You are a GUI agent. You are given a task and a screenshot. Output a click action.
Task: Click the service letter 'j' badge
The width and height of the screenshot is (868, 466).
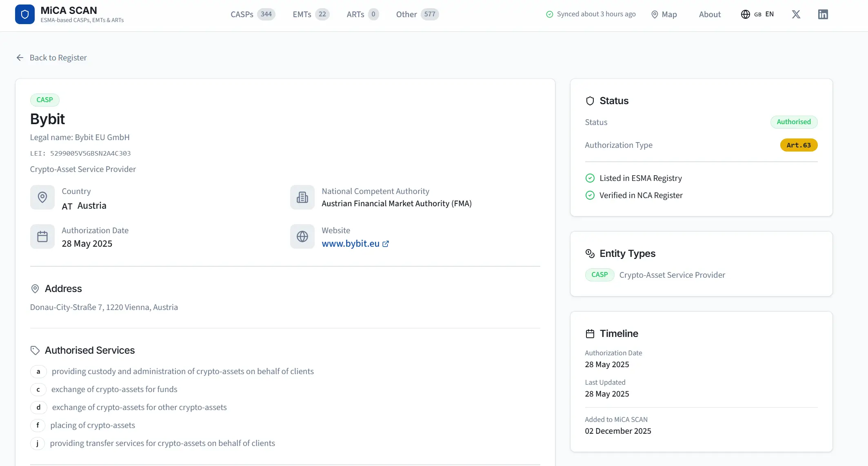click(38, 444)
